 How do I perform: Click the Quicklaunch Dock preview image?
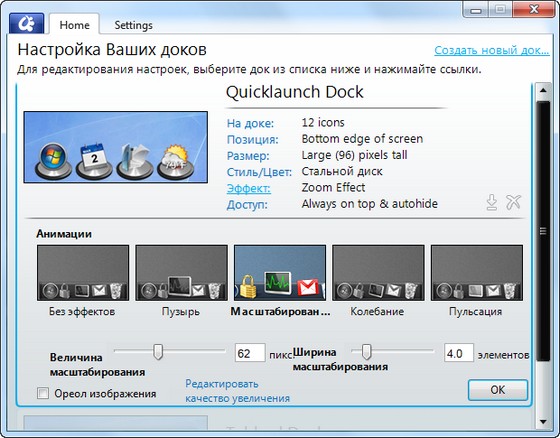pos(116,147)
